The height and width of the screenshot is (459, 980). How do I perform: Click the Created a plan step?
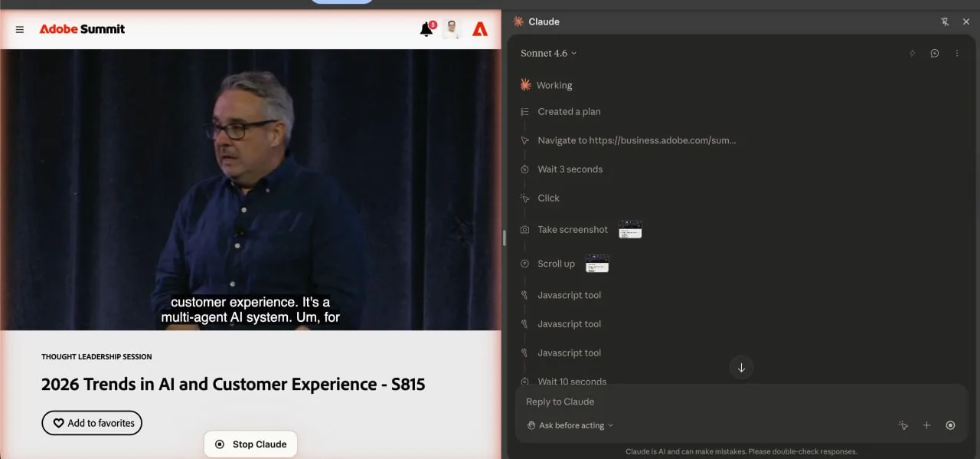[x=569, y=111]
